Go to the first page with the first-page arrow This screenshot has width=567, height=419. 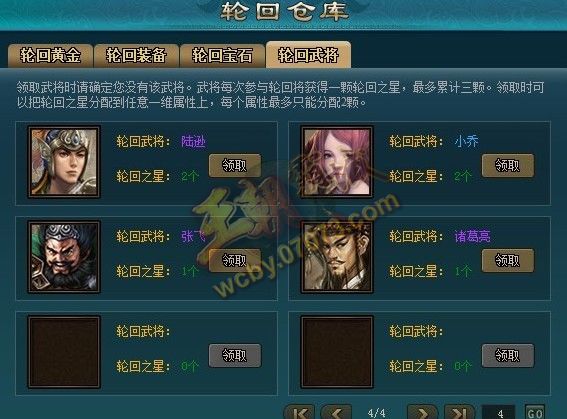click(299, 412)
